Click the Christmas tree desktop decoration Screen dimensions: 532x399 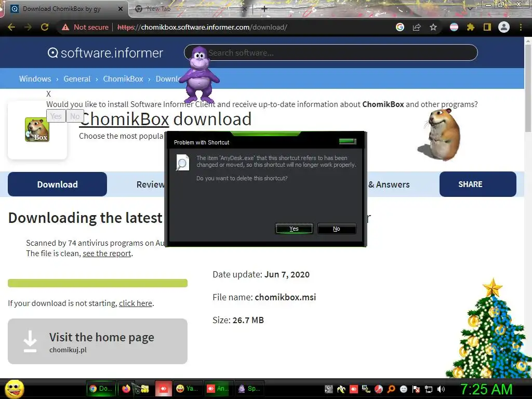489,329
